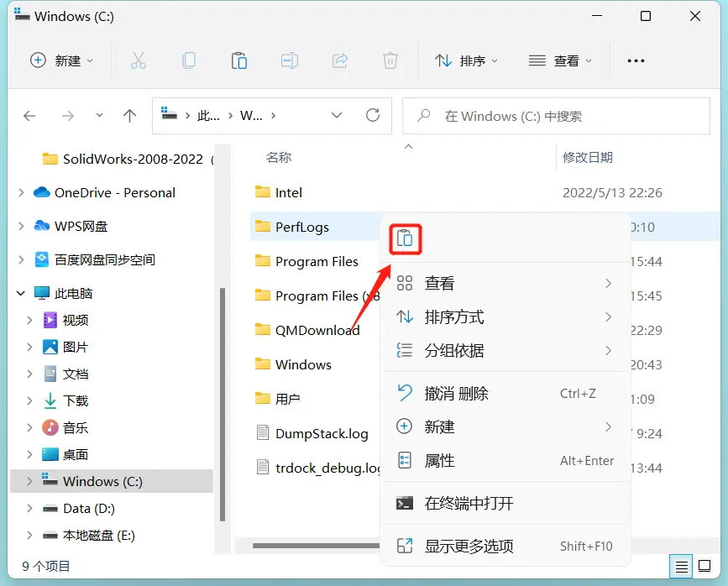
Task: Go forward with the right arrow
Action: coord(68,116)
